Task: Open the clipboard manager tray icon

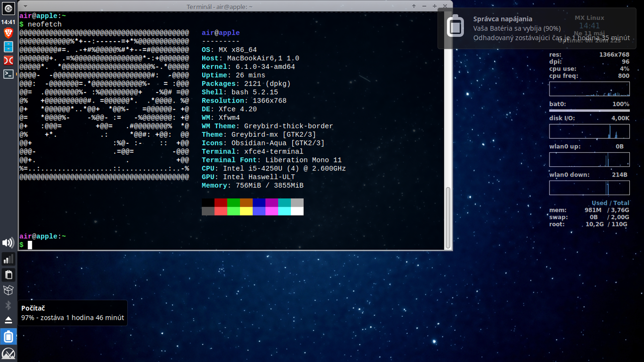Action: tap(9, 275)
